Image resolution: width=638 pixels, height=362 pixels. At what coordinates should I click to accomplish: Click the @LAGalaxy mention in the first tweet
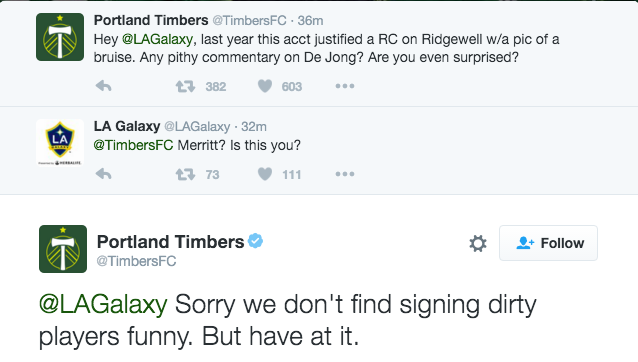(x=157, y=39)
